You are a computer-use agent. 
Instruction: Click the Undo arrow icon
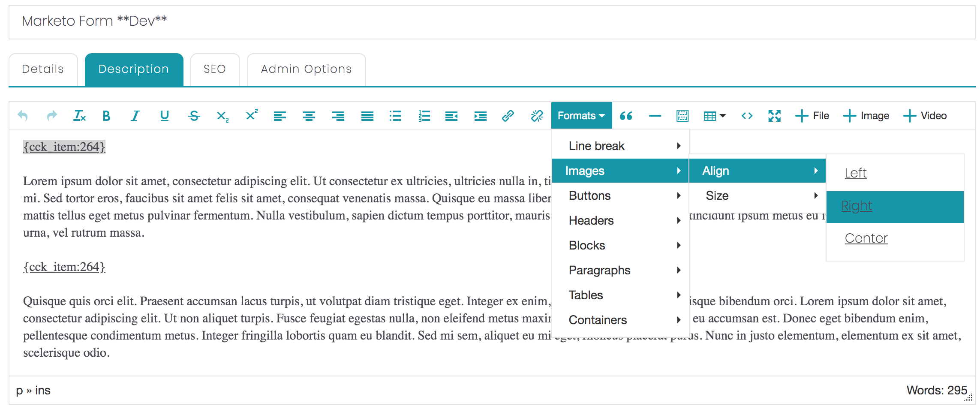(23, 116)
